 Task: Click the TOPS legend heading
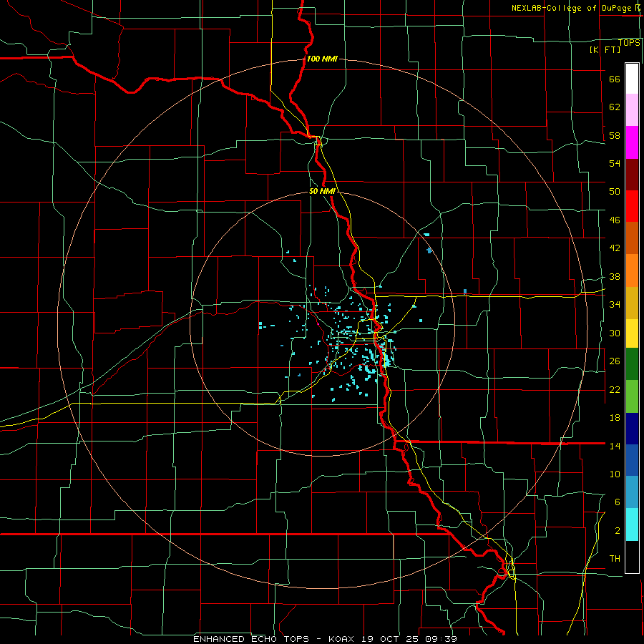(629, 42)
